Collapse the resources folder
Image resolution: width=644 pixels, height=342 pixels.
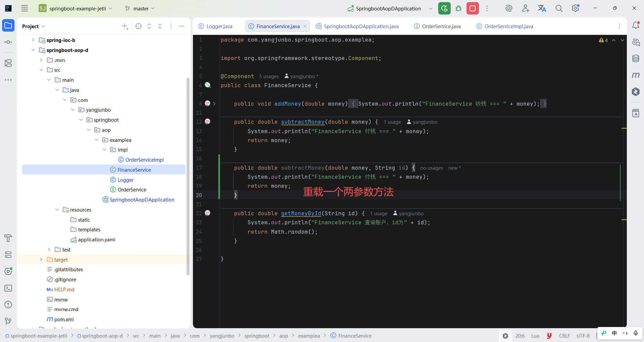(x=57, y=210)
